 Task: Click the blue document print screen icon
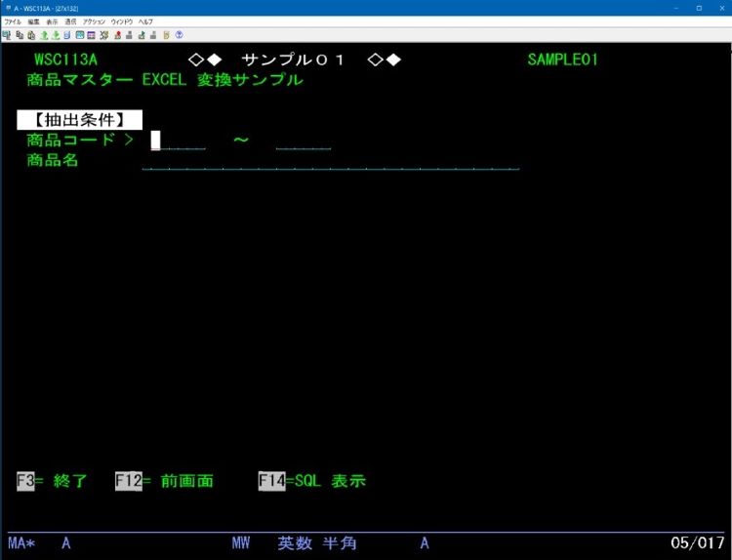click(x=67, y=34)
